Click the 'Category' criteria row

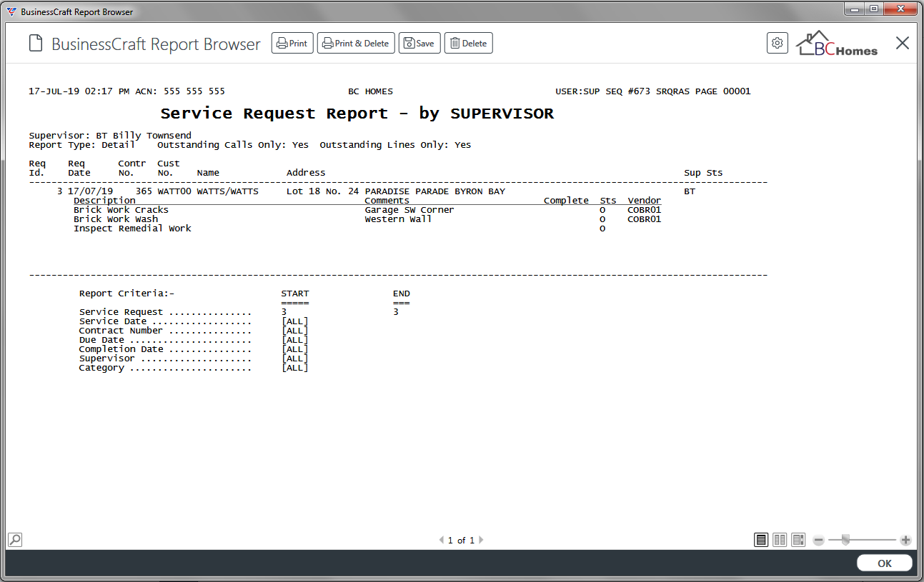click(x=193, y=368)
